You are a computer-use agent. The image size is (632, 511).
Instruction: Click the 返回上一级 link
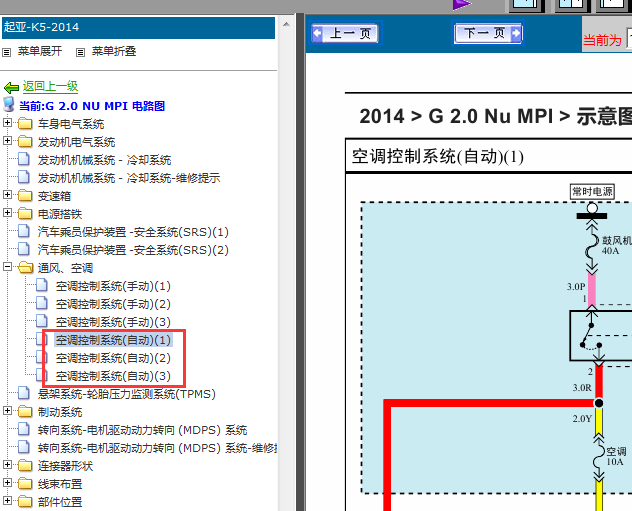click(50, 86)
